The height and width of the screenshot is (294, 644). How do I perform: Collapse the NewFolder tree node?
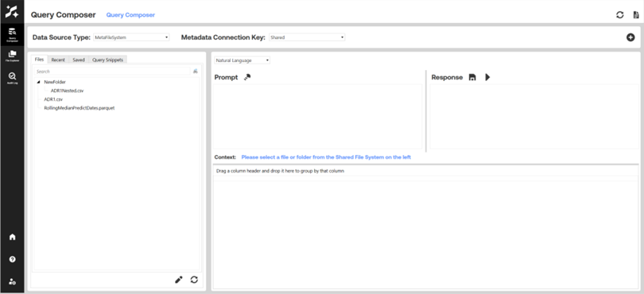tap(39, 82)
